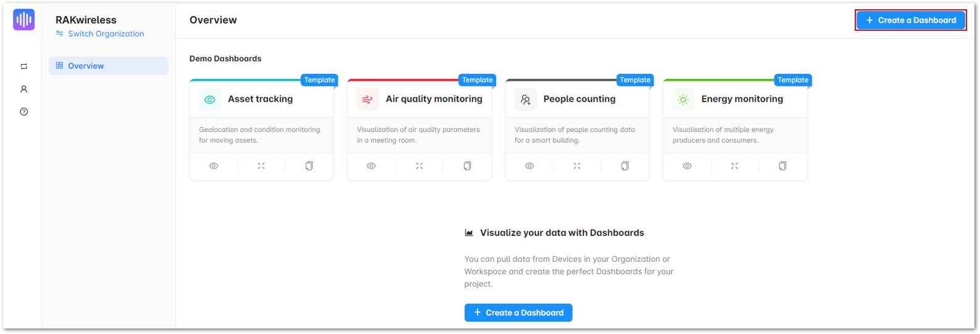This screenshot has width=980, height=334.
Task: Click the switch arrows icon in left rail
Action: [24, 67]
